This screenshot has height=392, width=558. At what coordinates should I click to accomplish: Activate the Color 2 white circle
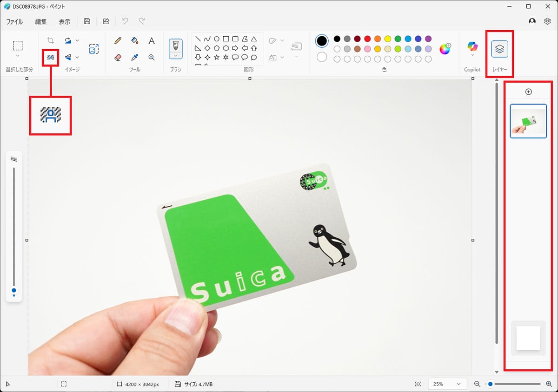[322, 58]
